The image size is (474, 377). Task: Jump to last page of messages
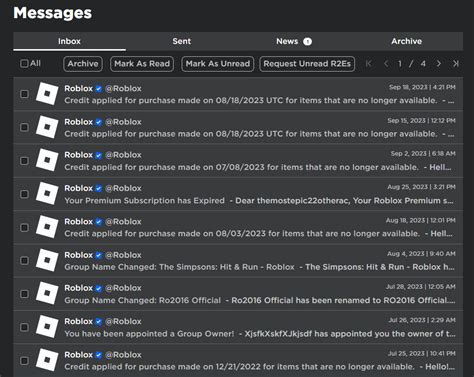(x=456, y=63)
